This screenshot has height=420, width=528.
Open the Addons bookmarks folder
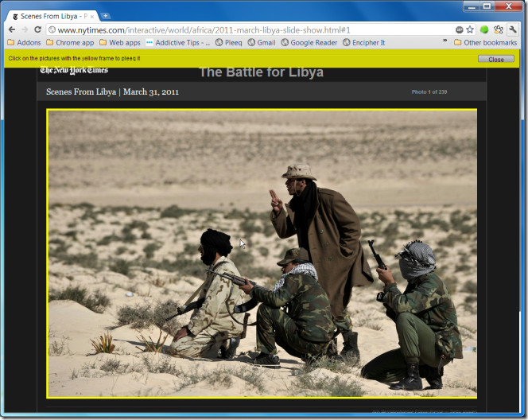tap(24, 42)
